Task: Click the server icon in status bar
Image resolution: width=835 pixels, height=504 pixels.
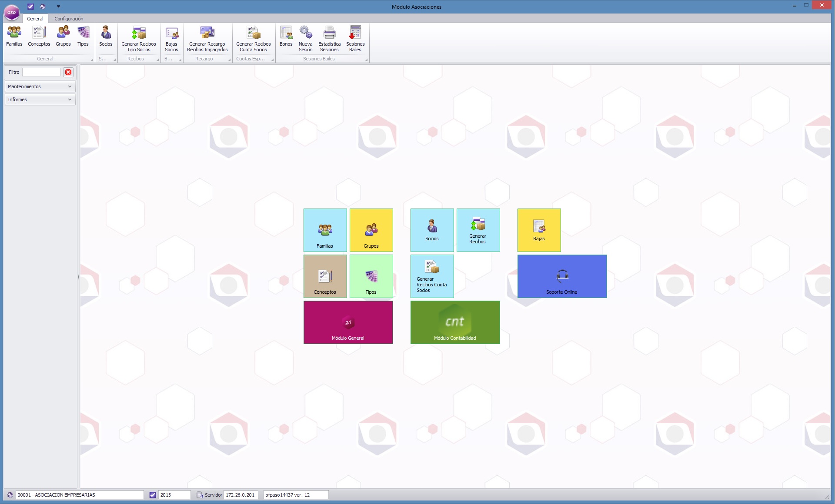Action: 200,495
